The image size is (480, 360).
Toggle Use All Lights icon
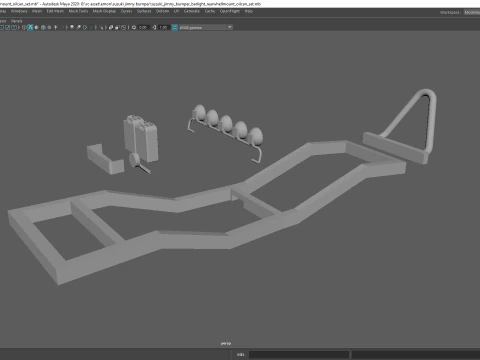pos(56,27)
